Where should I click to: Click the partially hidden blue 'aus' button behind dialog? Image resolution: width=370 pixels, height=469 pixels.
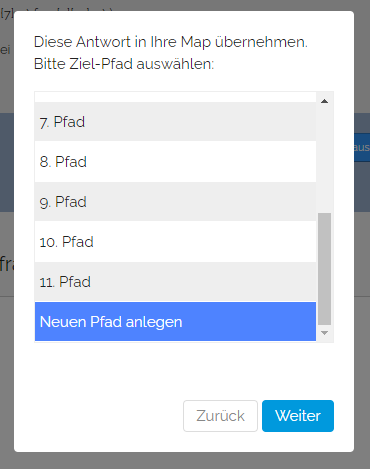(362, 148)
